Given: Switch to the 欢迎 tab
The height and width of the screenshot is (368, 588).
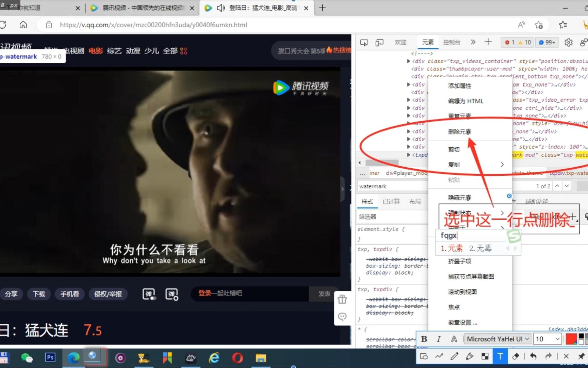Looking at the screenshot, I should click(401, 42).
